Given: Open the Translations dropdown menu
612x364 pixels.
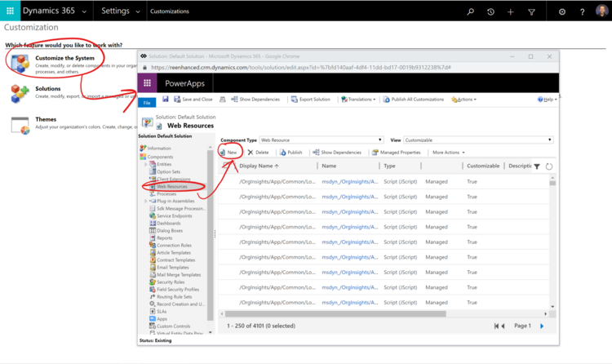Looking at the screenshot, I should pos(358,100).
